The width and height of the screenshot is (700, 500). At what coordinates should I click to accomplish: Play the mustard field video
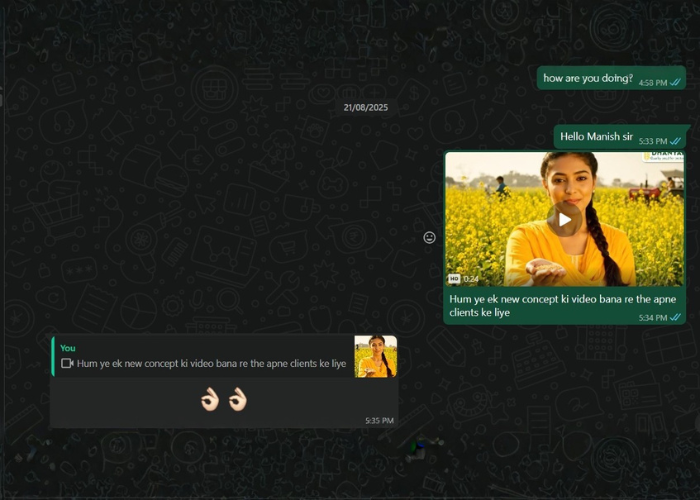[x=565, y=219]
